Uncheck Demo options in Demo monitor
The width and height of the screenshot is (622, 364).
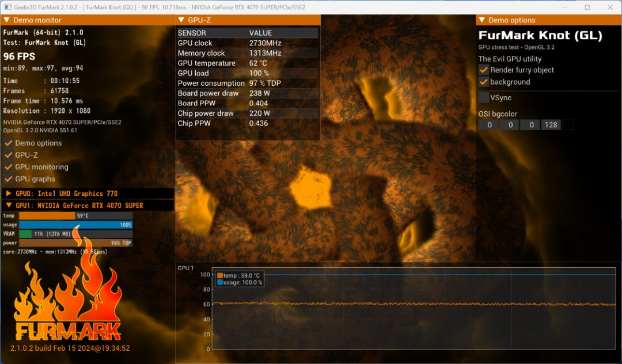click(8, 143)
